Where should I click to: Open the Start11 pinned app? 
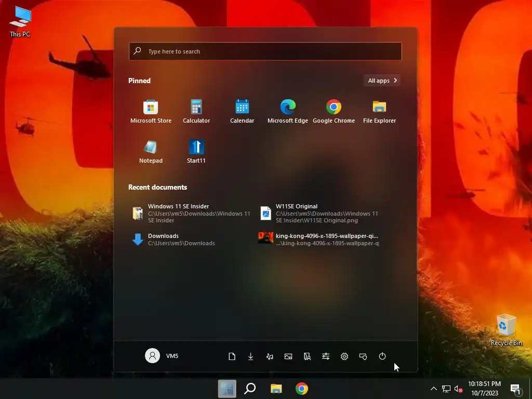196,152
